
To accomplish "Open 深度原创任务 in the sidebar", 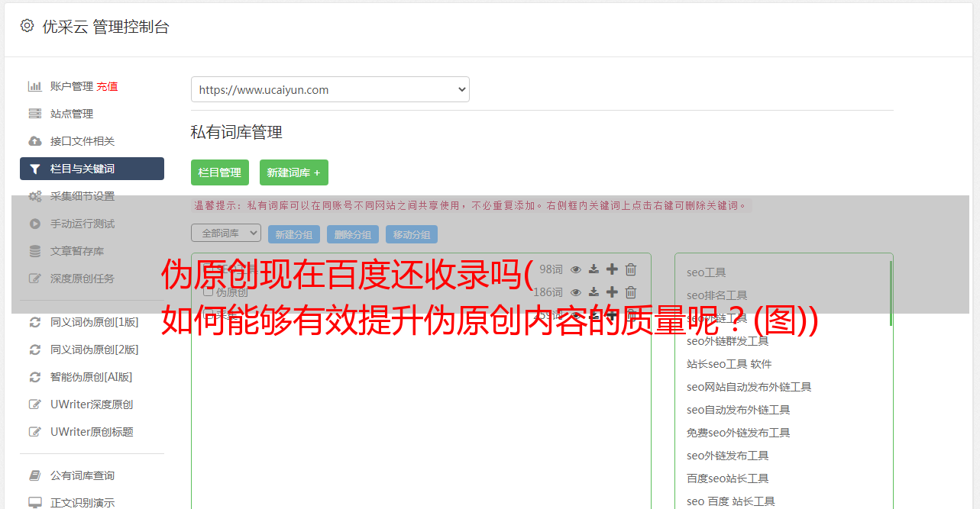I will click(82, 279).
